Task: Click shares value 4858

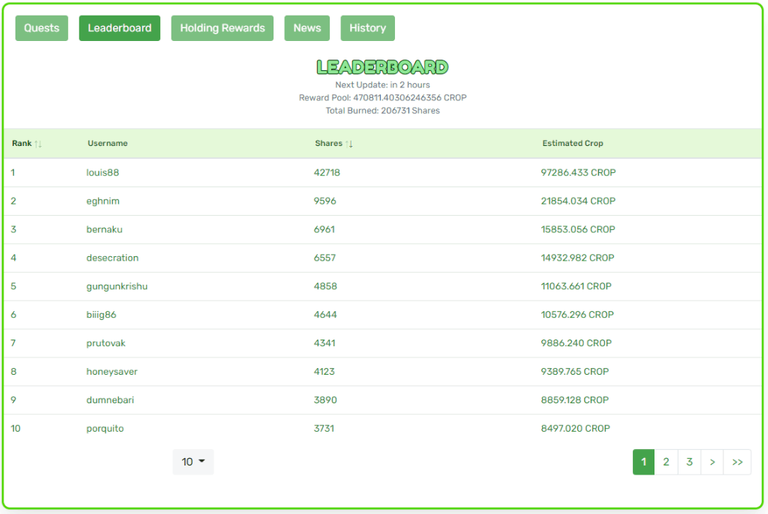Action: 325,286
